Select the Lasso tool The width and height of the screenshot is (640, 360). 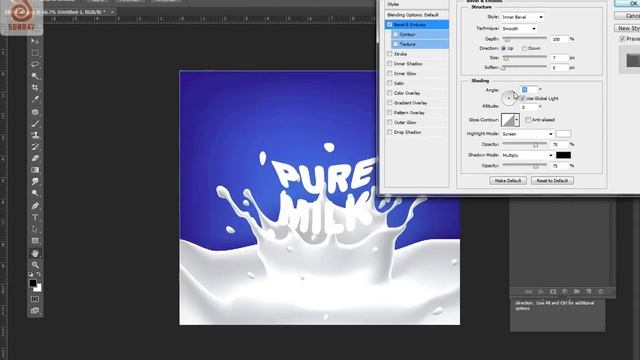[35, 64]
